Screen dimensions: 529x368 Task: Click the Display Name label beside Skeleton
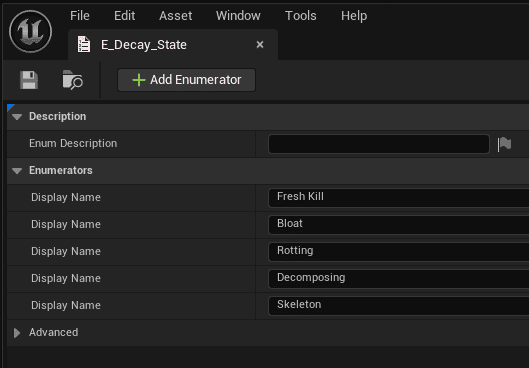pos(66,305)
